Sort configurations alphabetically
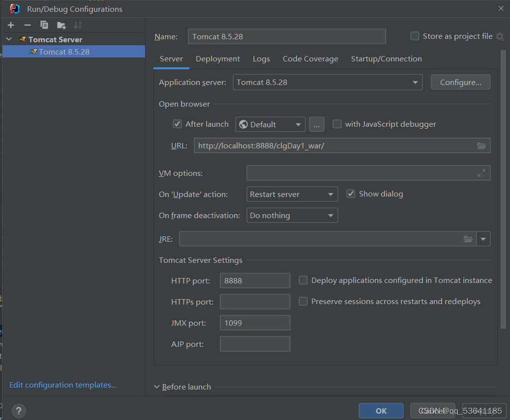The image size is (510, 420). (x=78, y=25)
